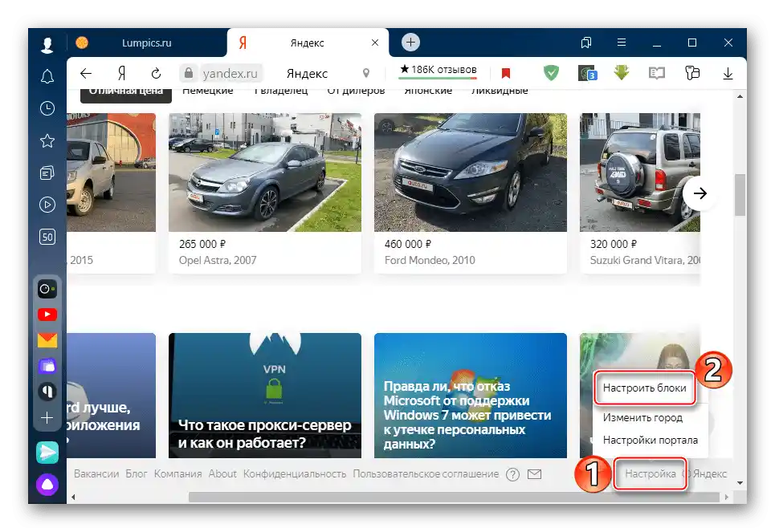Click footer feedback envelope icon
Screen dimensions: 775x532
(534, 474)
